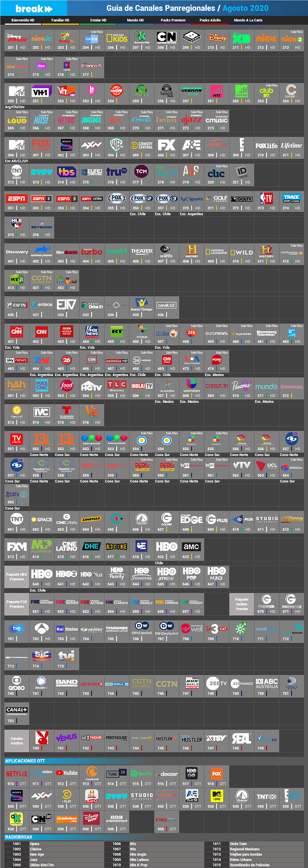Select the Estelar HD tab

click(98, 20)
